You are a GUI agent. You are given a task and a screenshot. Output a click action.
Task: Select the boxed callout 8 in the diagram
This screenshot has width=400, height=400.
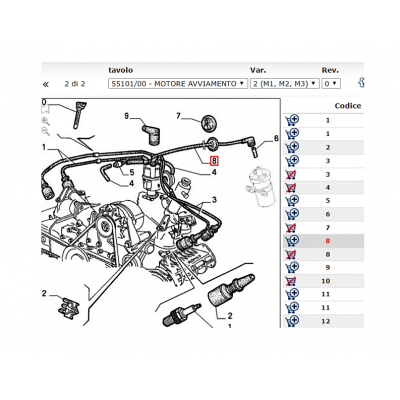coord(214,161)
